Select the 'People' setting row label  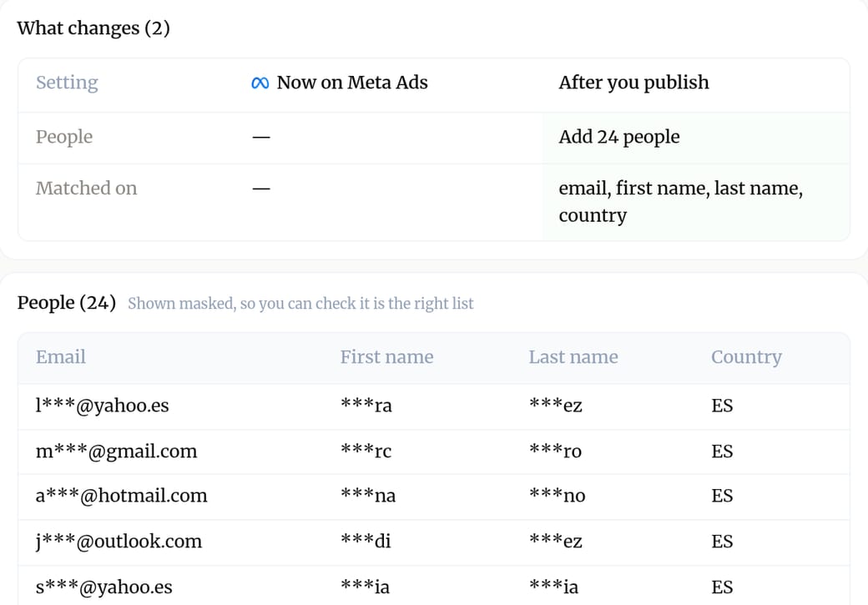click(64, 137)
